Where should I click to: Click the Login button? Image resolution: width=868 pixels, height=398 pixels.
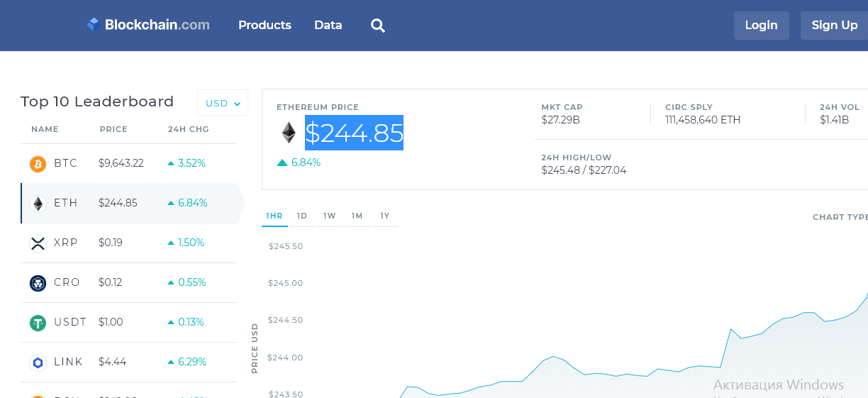tap(762, 26)
